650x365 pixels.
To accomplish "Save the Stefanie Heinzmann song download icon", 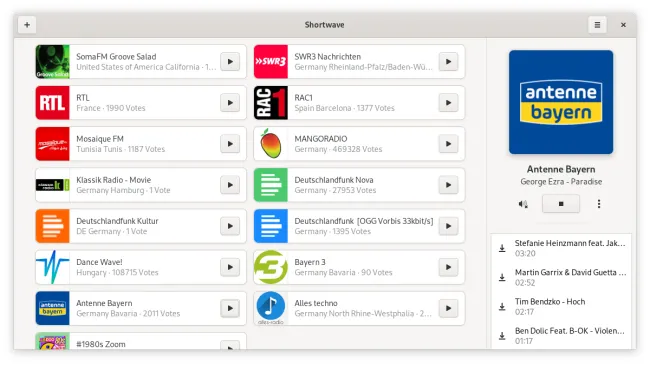I will [x=502, y=248].
